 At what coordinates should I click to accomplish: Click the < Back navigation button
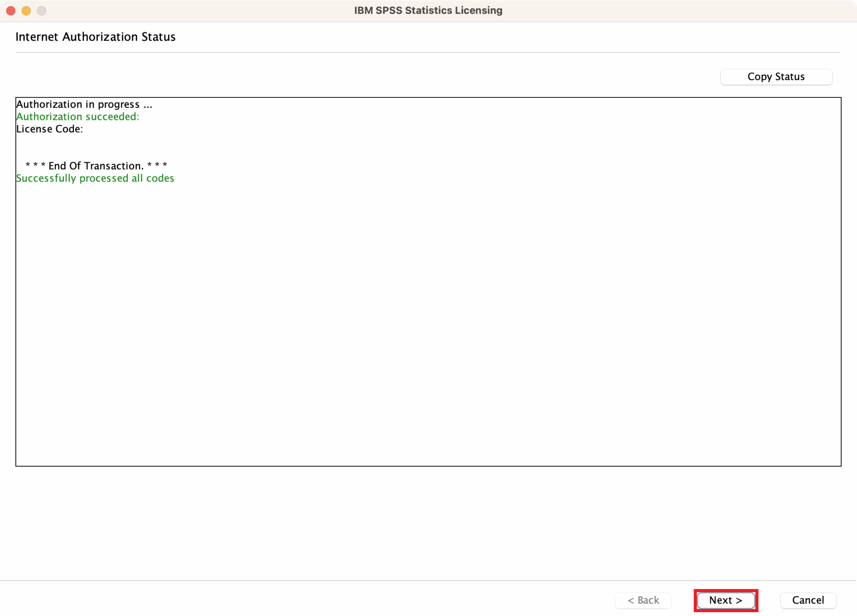tap(643, 600)
